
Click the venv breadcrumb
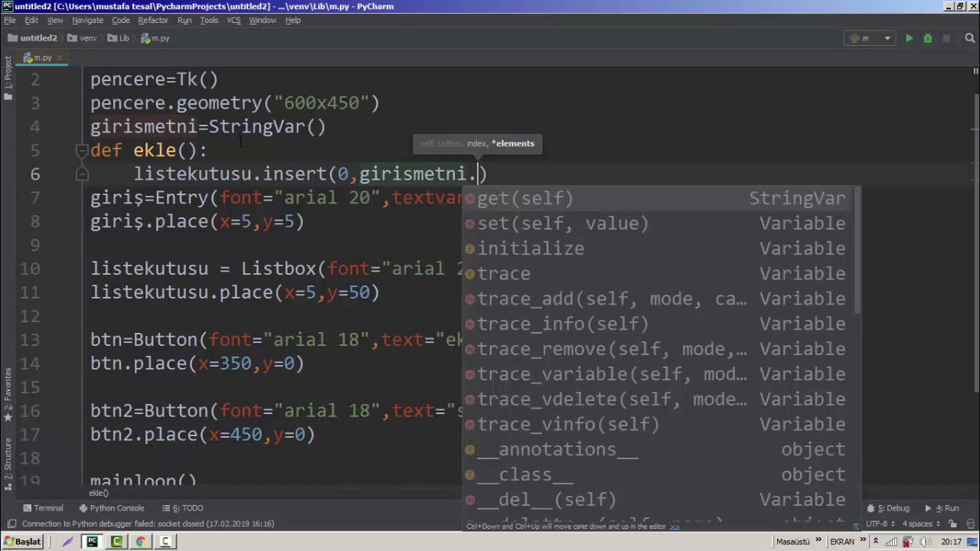(x=83, y=38)
